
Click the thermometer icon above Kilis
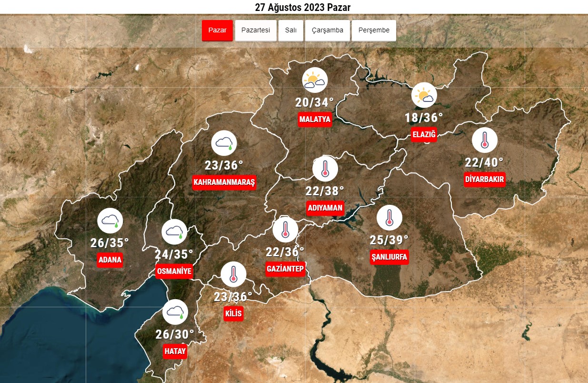pyautogui.click(x=233, y=274)
